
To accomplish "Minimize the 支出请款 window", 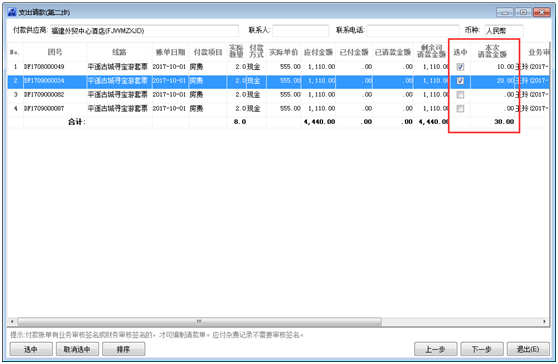I will tap(505, 12).
